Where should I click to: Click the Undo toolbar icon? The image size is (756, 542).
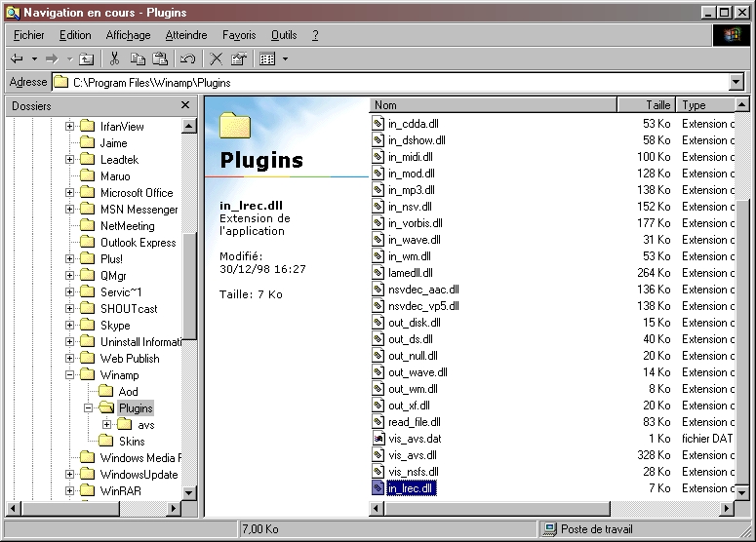188,59
